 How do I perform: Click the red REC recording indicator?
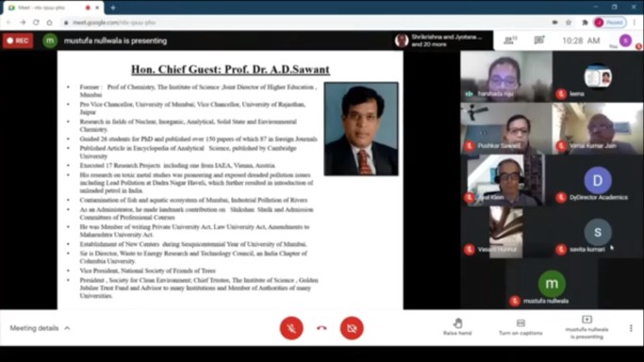[18, 41]
